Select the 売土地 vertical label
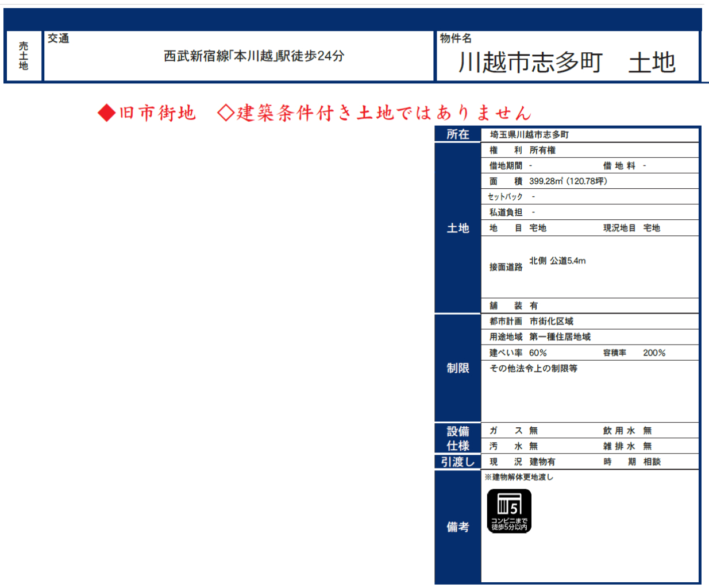The height and width of the screenshot is (588, 709). coord(24,56)
